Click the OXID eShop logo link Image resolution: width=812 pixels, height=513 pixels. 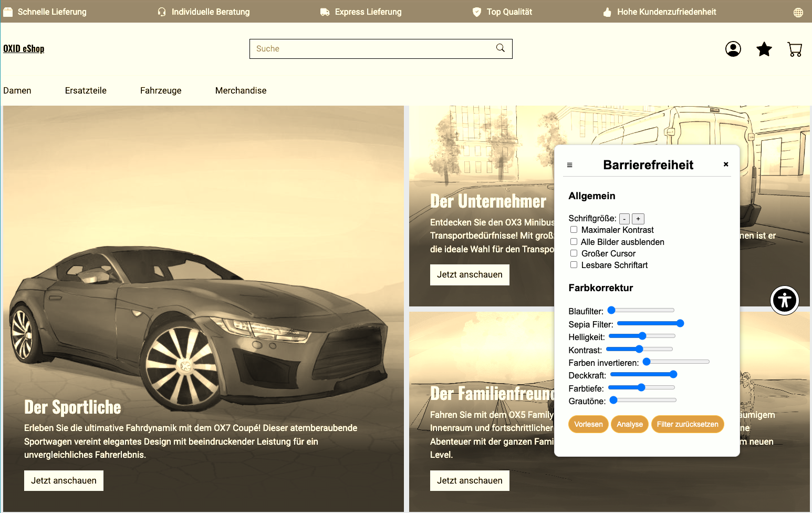pos(24,48)
